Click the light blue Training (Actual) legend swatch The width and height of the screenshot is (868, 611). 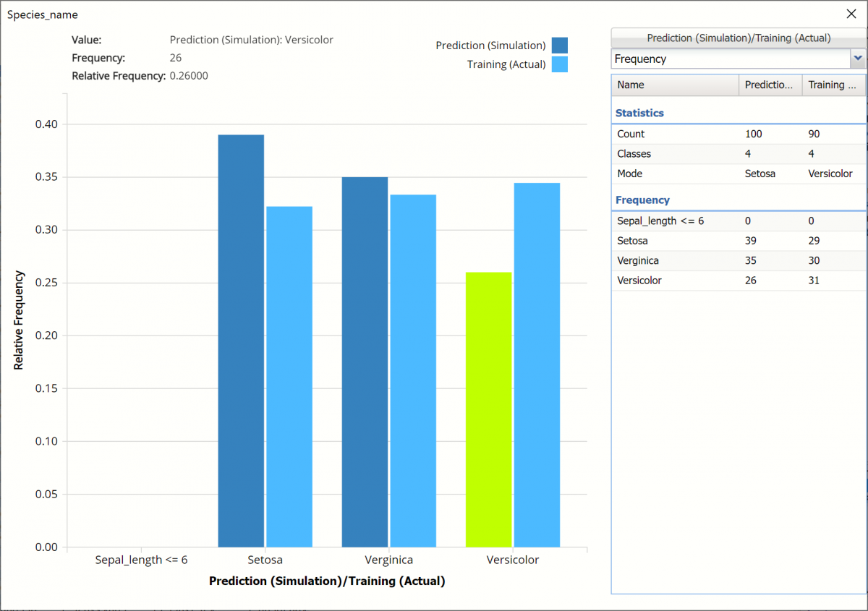coord(559,64)
